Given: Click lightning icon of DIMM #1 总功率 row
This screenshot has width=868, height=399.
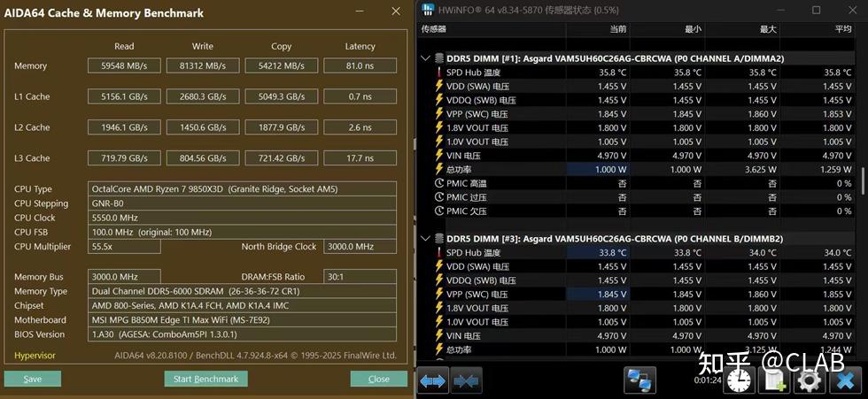Looking at the screenshot, I should pos(439,169).
